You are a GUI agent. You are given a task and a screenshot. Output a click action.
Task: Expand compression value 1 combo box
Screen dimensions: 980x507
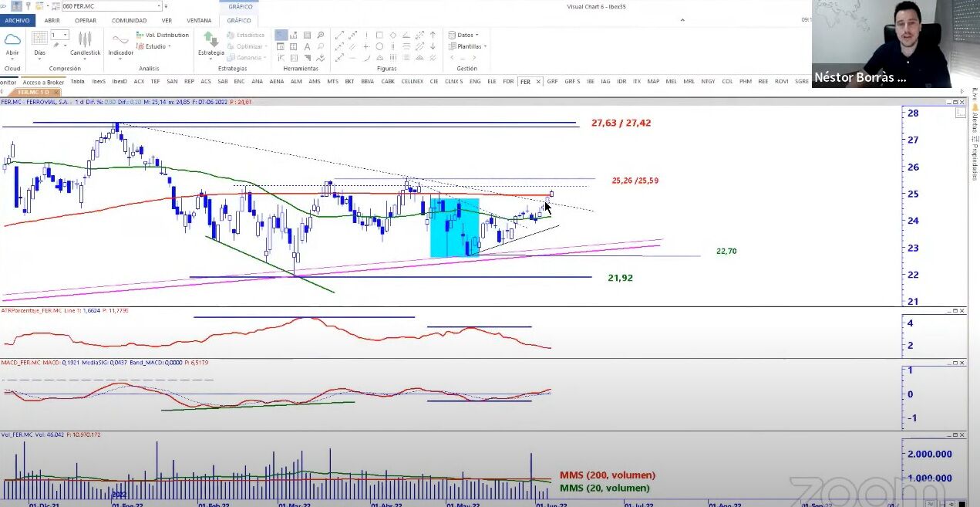coord(66,35)
